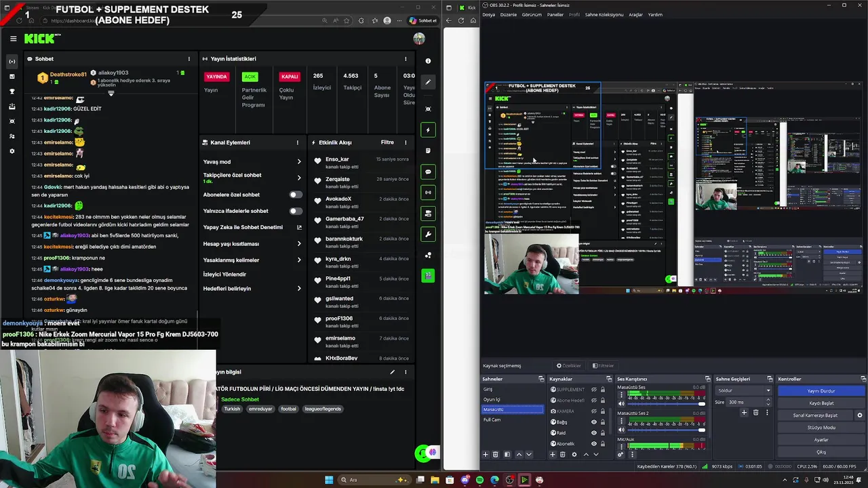Viewport: 868px width, 488px height.
Task: Open the OBS Araçlar menu
Action: [635, 15]
